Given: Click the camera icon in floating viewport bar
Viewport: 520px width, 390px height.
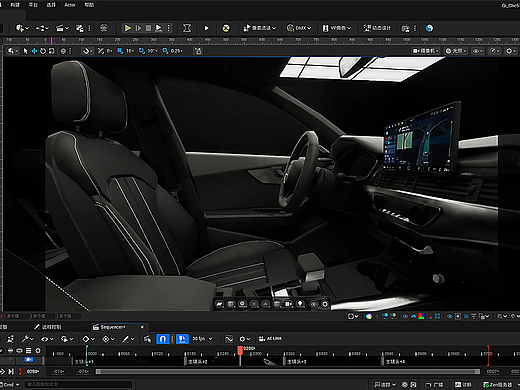Looking at the screenshot, I should [x=288, y=304].
